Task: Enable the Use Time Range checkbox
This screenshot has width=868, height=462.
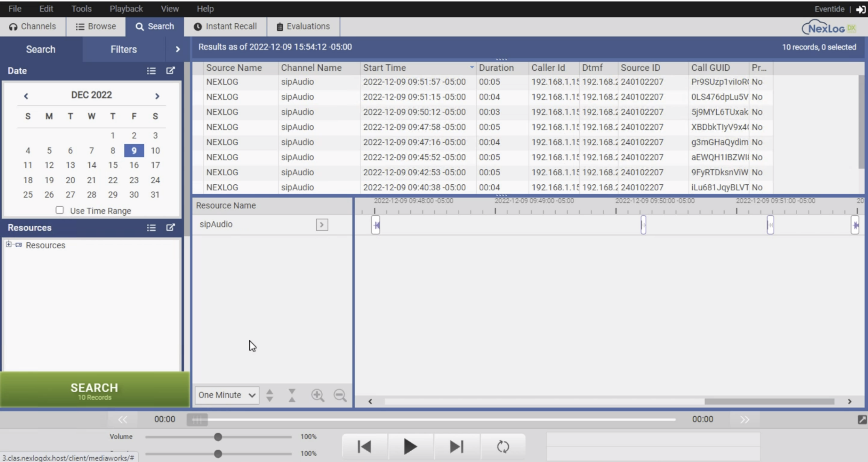Action: pyautogui.click(x=60, y=210)
